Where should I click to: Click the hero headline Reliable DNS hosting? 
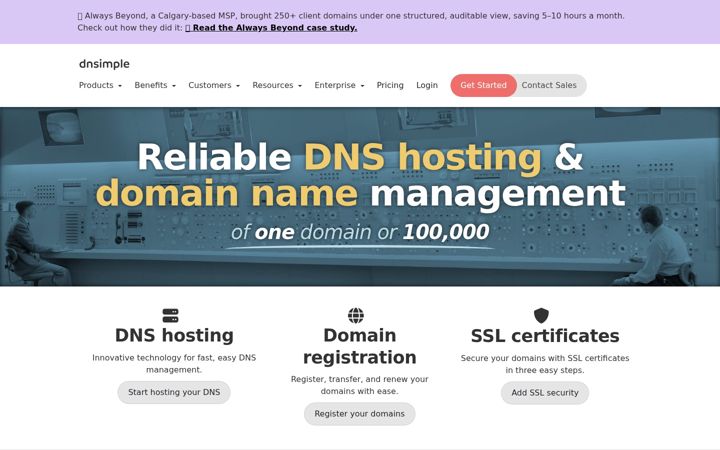tap(360, 175)
